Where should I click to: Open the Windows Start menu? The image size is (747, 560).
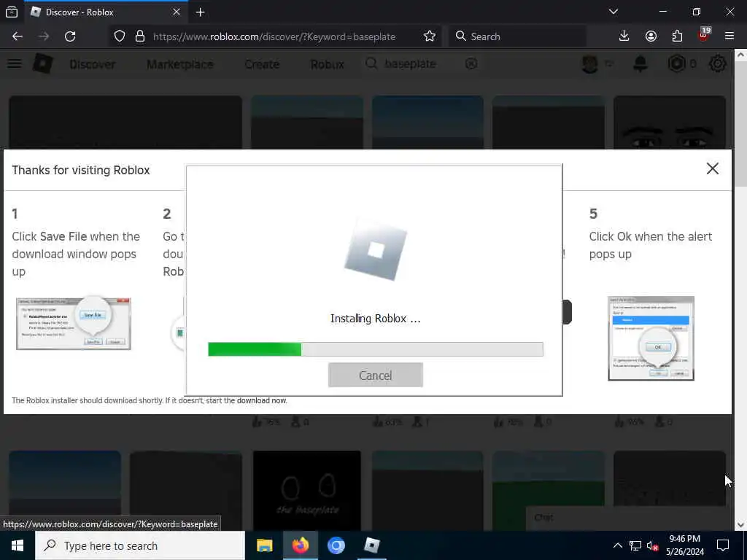18,545
